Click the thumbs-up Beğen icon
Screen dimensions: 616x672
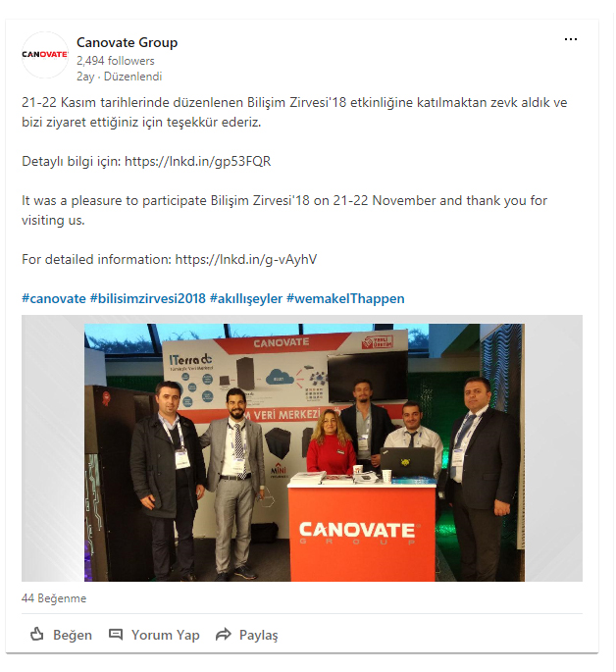[x=37, y=634]
